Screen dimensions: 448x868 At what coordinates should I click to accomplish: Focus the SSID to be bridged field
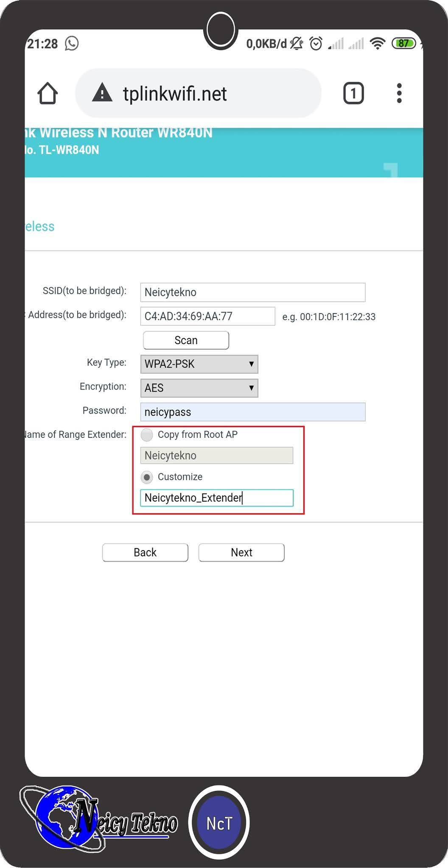pos(253,292)
